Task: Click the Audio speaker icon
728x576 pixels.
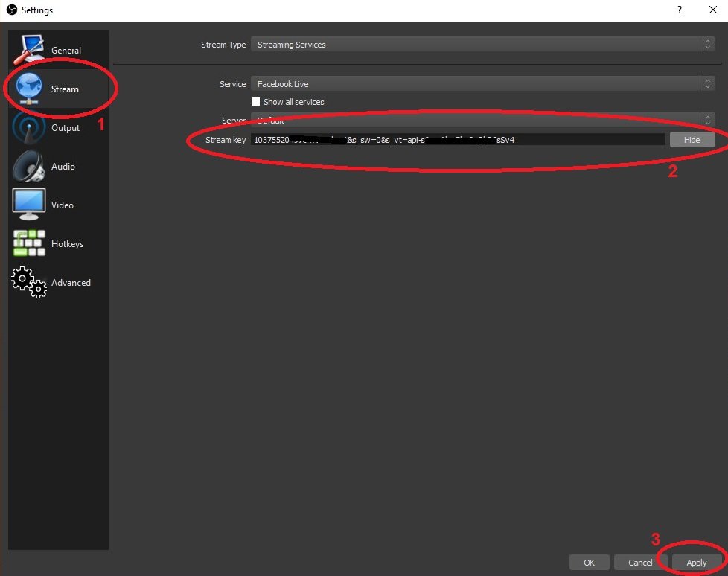Action: click(28, 164)
